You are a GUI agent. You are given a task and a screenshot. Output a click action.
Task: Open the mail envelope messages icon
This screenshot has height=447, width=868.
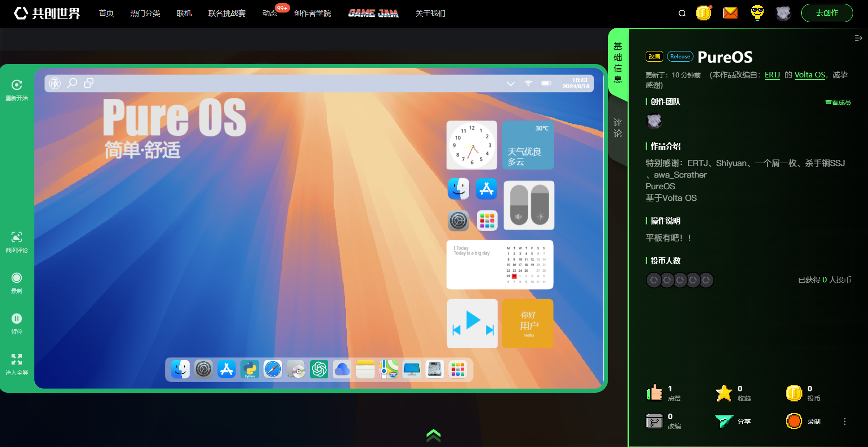coord(731,13)
